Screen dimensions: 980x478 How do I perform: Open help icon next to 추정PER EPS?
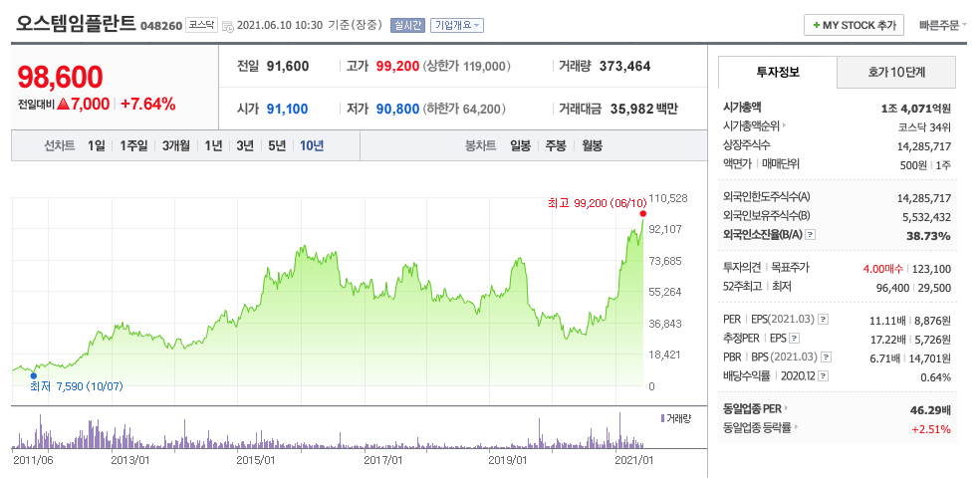click(x=795, y=338)
